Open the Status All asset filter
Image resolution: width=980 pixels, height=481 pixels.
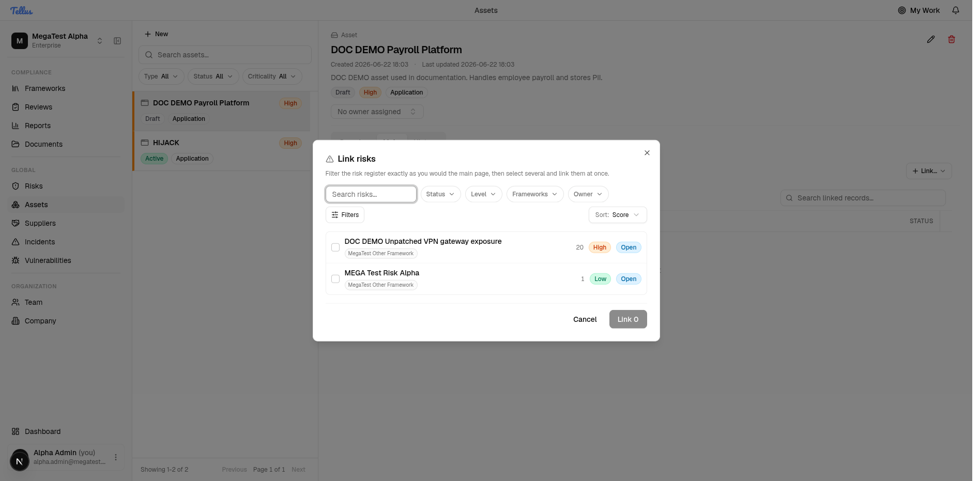point(213,76)
